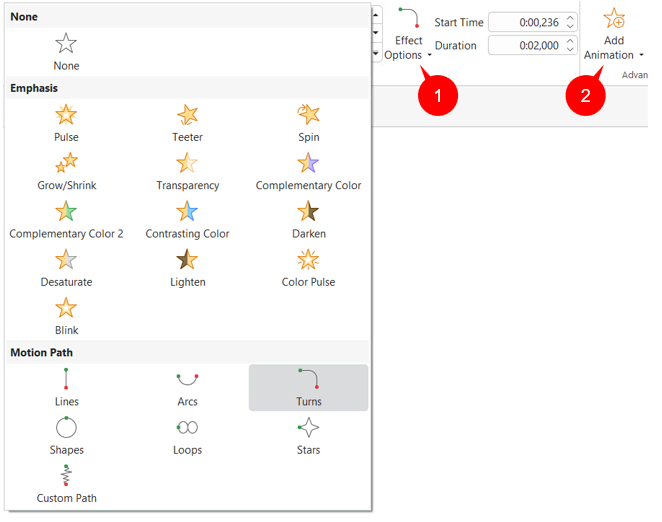Apply the Complementary Color effect

click(x=308, y=164)
